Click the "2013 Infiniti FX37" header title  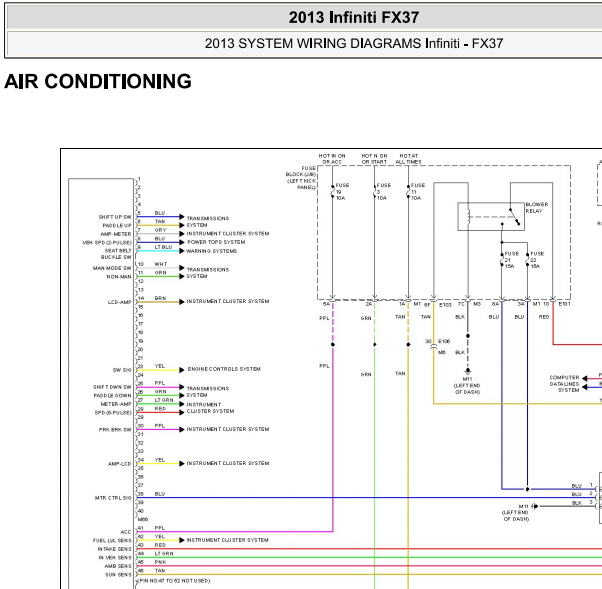(354, 17)
